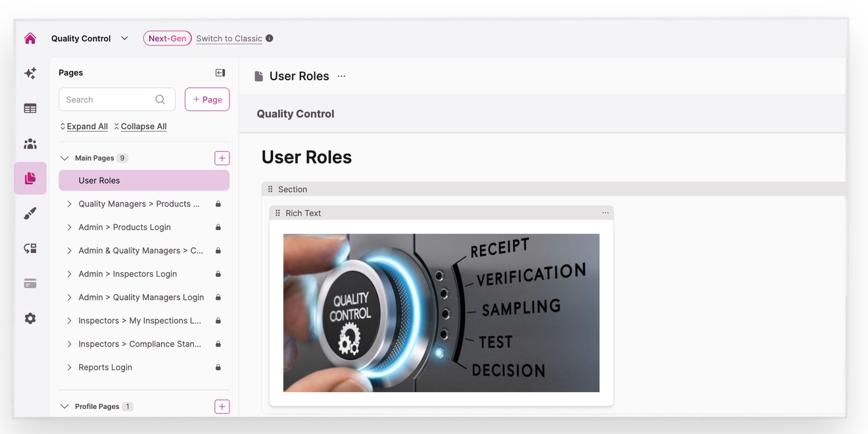Select the highlighted Pages icon
868x434 pixels.
30,178
